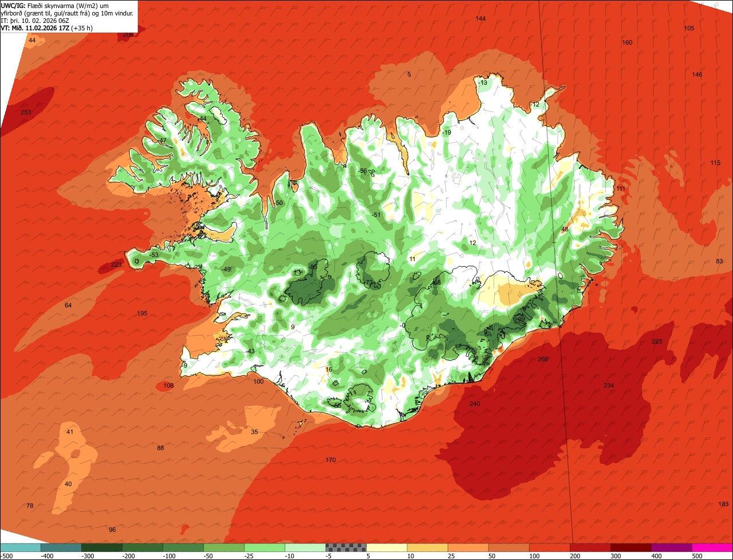Click the flux value '-51' on the map
Viewport: 733px width, 560px height.
[376, 215]
